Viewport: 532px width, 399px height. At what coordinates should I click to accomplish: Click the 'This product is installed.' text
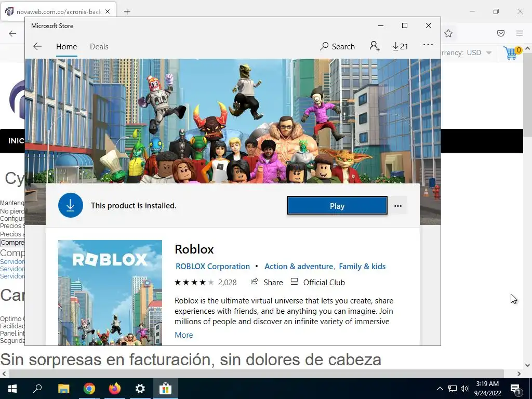pos(134,206)
